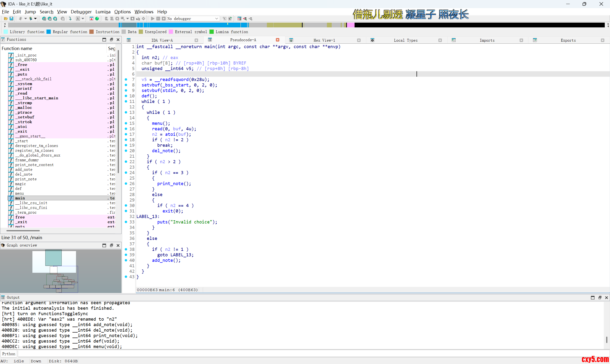Click the green circle toolbar icon

pyautogui.click(x=97, y=19)
